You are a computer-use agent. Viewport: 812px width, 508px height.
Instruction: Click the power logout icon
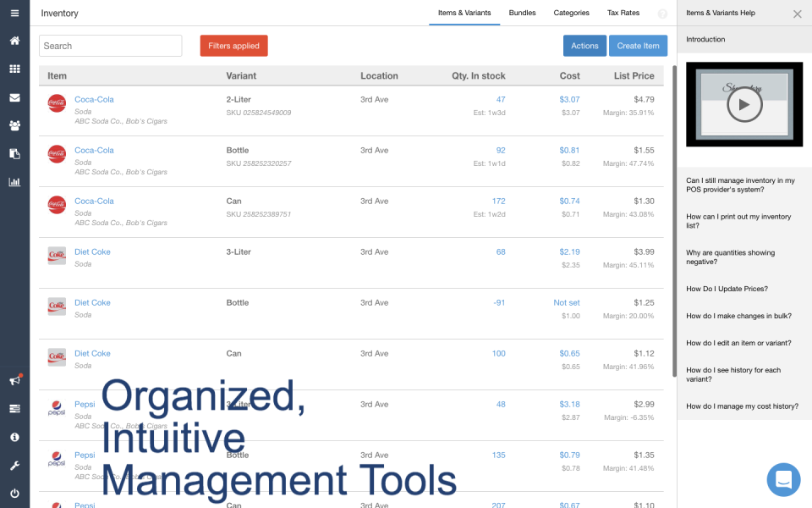pyautogui.click(x=14, y=494)
